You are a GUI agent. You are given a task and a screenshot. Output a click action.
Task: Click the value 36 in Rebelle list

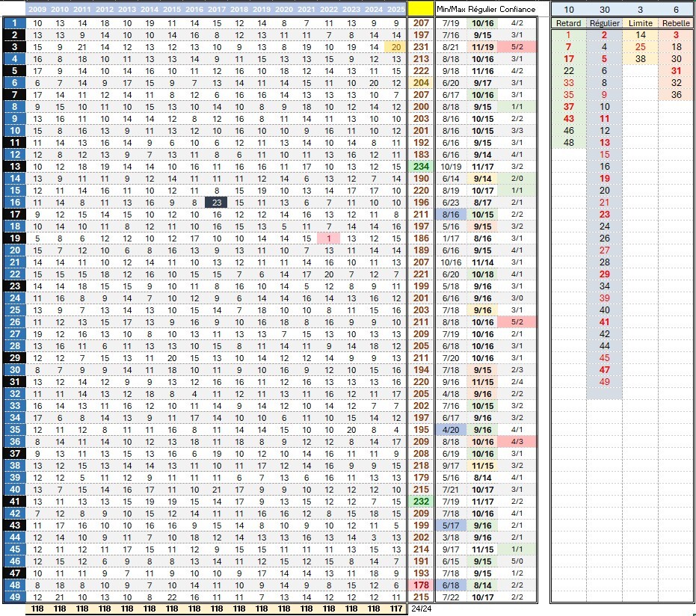pyautogui.click(x=676, y=94)
